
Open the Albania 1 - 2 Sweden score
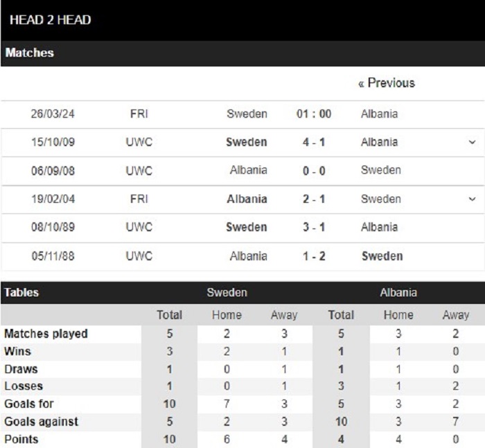coord(314,256)
